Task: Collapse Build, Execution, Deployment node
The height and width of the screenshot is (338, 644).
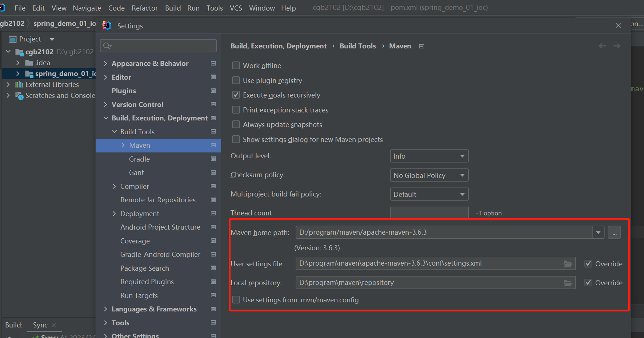Action: 106,118
